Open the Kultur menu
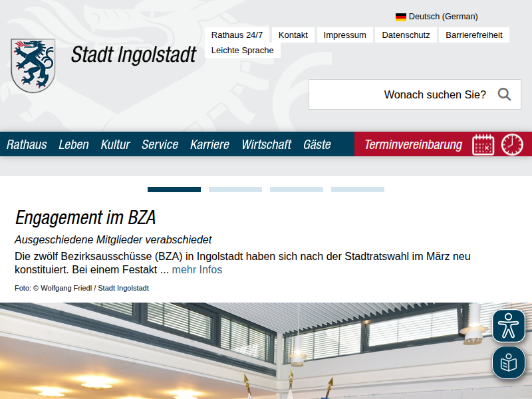The image size is (532, 399). pyautogui.click(x=115, y=144)
